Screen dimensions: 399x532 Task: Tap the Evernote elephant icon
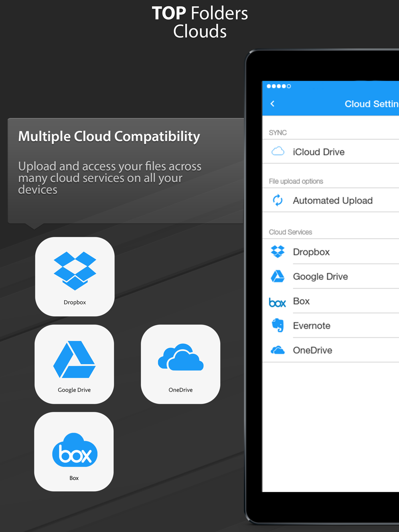point(278,325)
